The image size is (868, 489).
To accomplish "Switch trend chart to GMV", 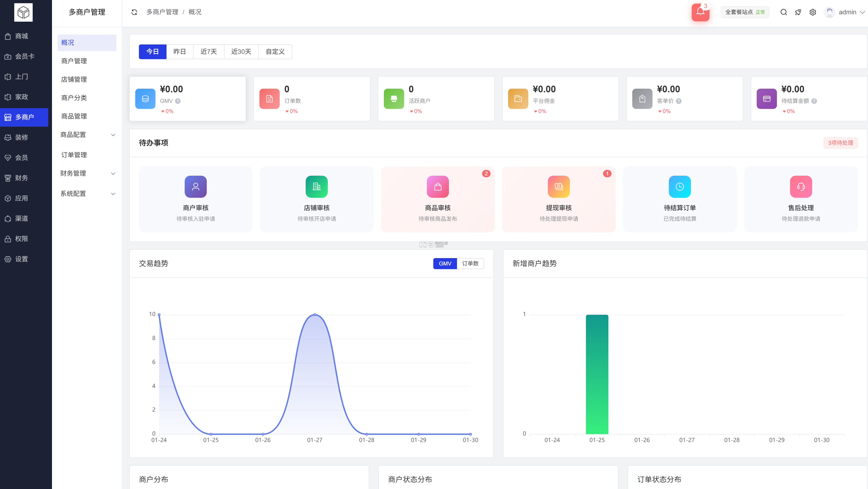I will coord(445,264).
